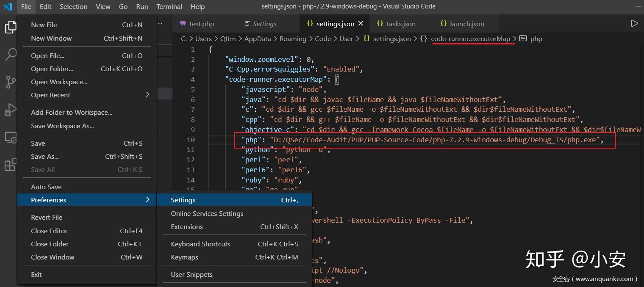The image size is (644, 287).
Task: Click Save in the File menu
Action: click(x=86, y=143)
